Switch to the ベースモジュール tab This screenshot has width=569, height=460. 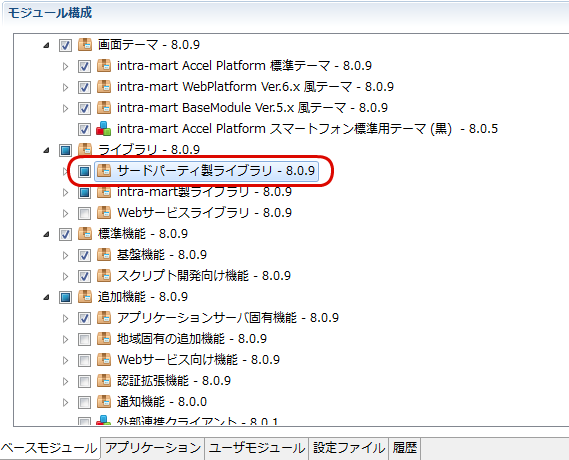pos(50,448)
